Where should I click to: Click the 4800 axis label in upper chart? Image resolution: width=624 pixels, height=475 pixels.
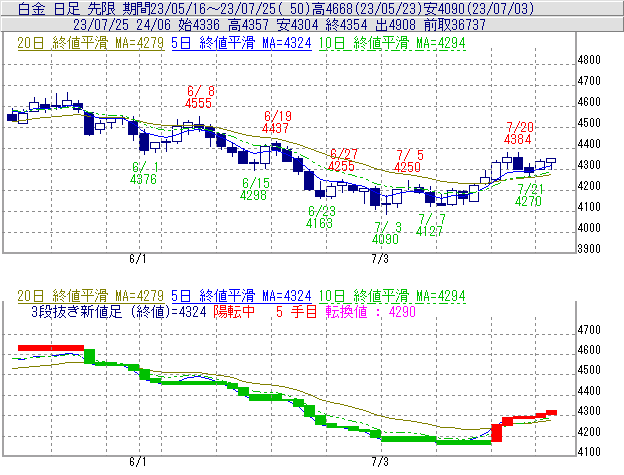point(589,60)
